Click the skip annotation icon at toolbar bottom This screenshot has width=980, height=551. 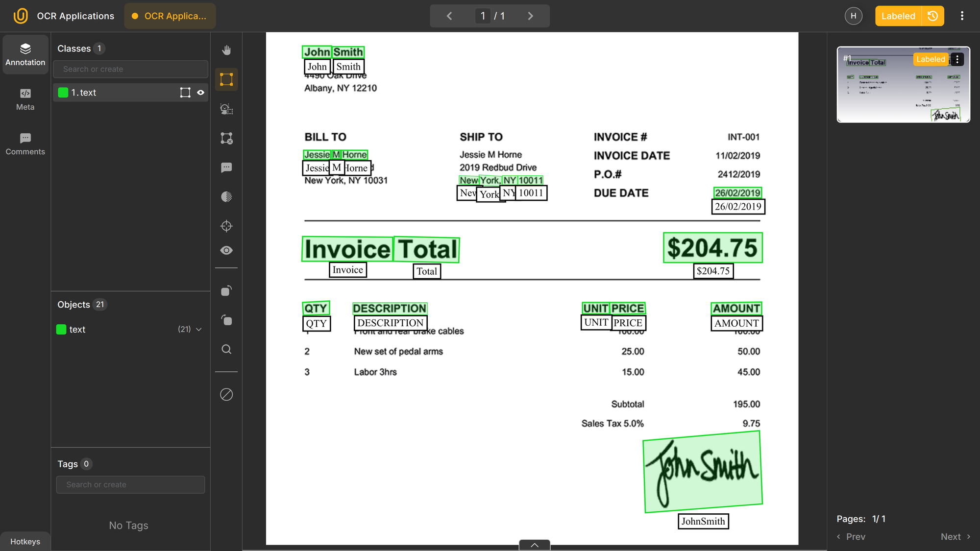click(226, 394)
